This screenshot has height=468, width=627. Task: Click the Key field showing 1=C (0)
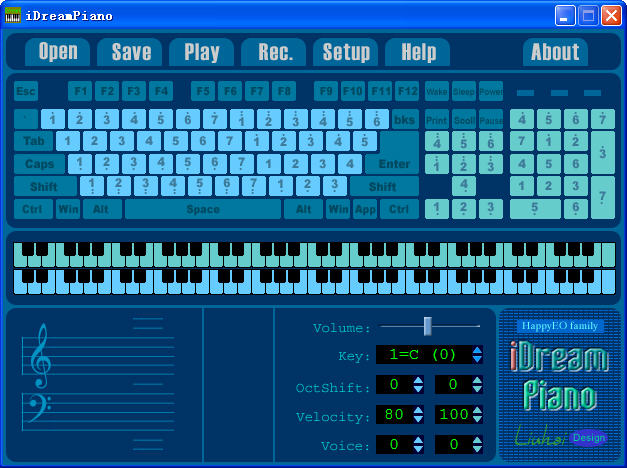[423, 354]
